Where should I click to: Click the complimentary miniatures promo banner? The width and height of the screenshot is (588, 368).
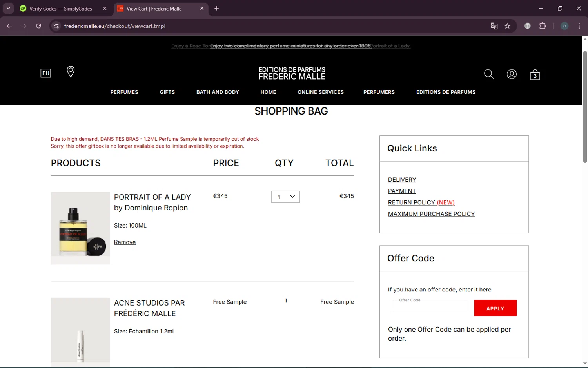[291, 46]
